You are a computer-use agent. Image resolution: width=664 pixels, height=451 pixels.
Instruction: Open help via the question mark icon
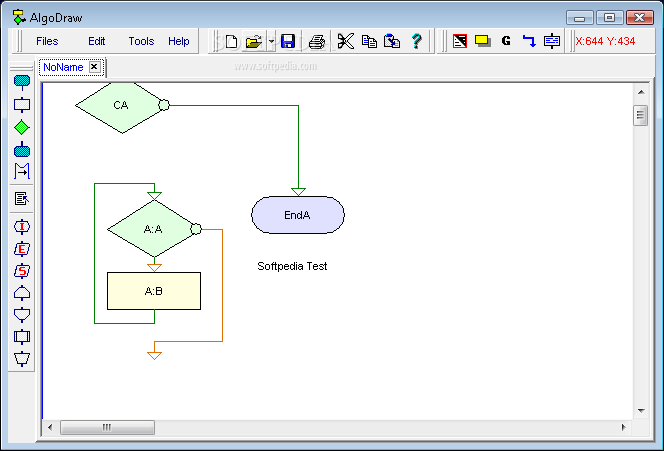[417, 41]
